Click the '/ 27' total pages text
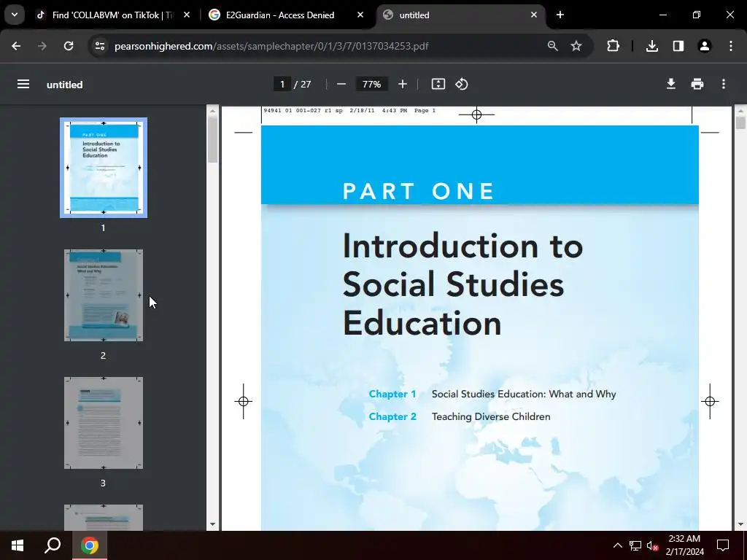 [x=303, y=85]
